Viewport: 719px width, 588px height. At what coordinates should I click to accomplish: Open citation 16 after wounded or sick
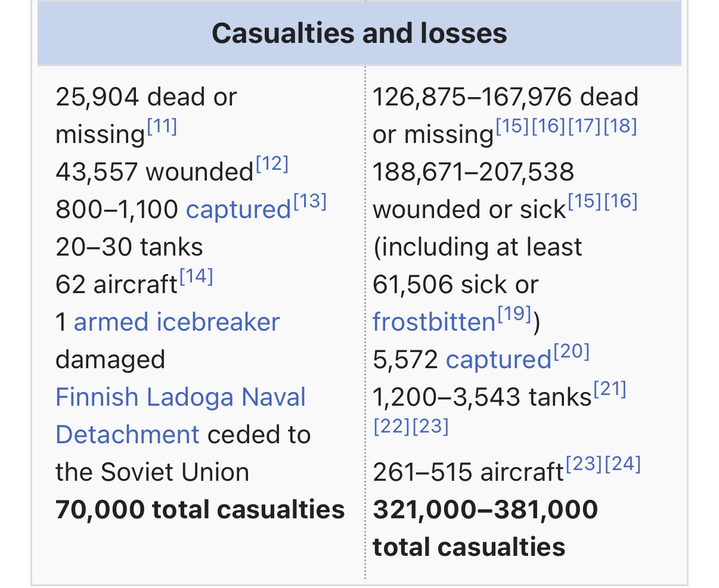(621, 201)
